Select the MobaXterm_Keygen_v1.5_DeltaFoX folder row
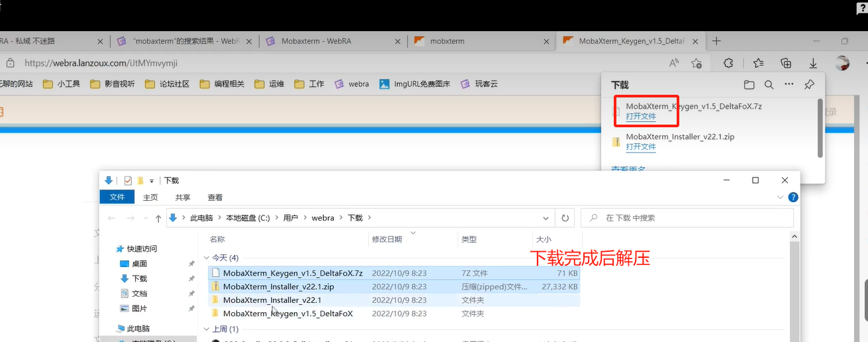Viewport: 868px width, 342px height. (395, 313)
